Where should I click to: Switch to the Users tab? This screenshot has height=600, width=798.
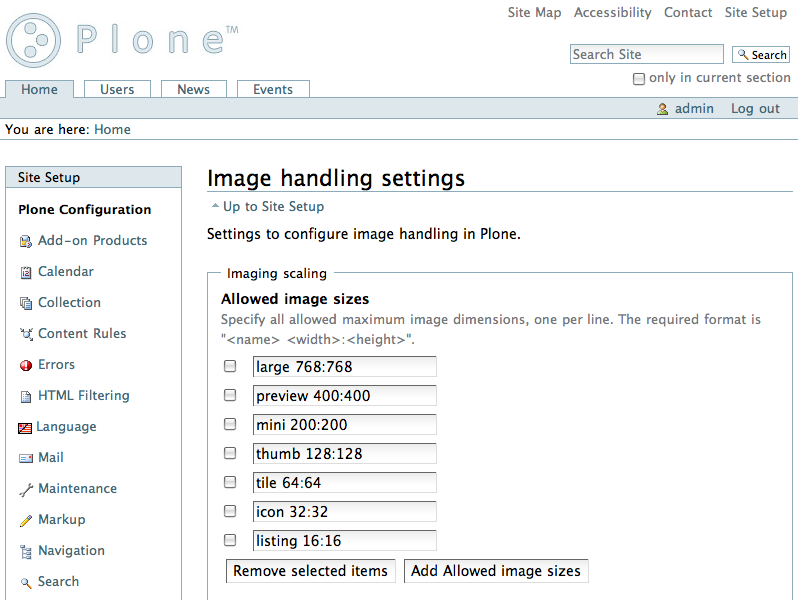tap(117, 89)
